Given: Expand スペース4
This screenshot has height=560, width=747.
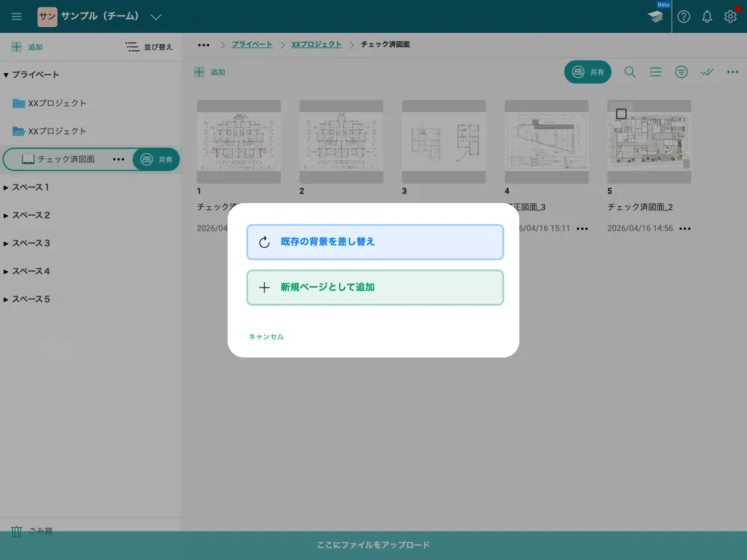Looking at the screenshot, I should [6, 272].
